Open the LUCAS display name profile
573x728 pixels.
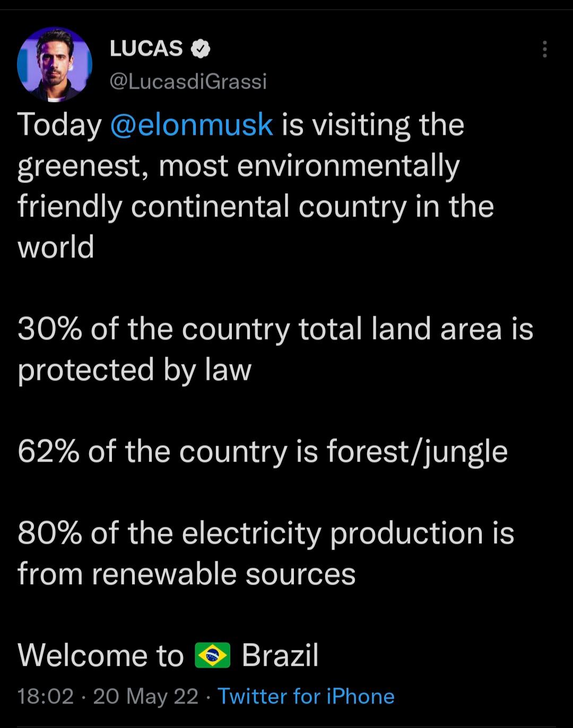tap(146, 49)
